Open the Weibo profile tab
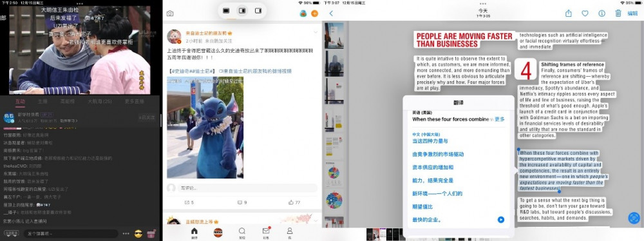The width and height of the screenshot is (644, 241). [290, 233]
